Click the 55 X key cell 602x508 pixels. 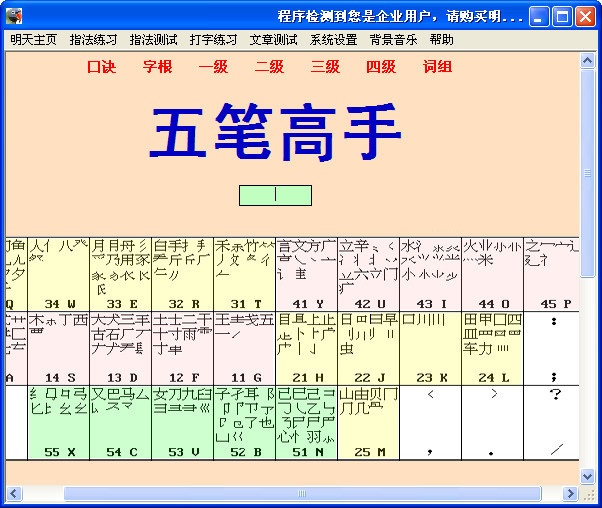click(59, 422)
